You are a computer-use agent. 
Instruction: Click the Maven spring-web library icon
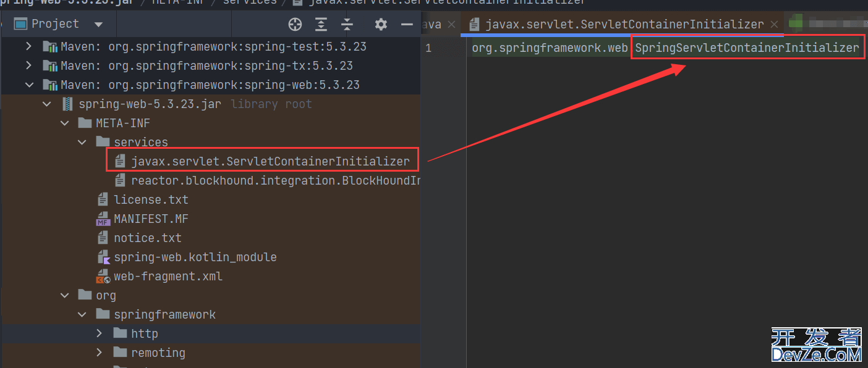(x=49, y=85)
